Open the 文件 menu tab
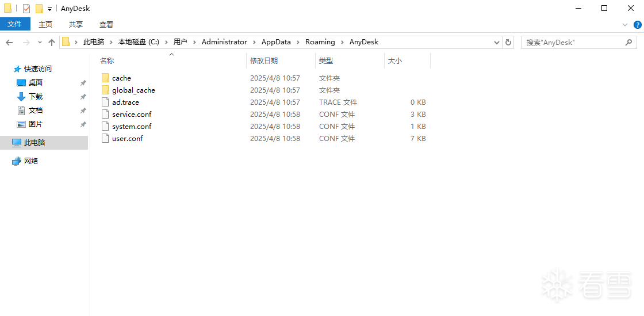Screen dimensions: 644x316 [x=15, y=24]
